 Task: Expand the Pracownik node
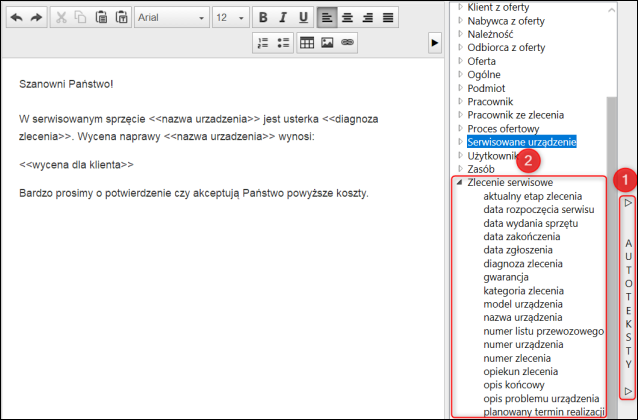click(x=461, y=101)
